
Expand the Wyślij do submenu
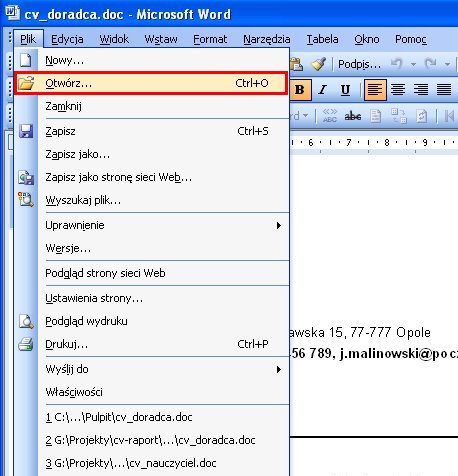pos(151,369)
